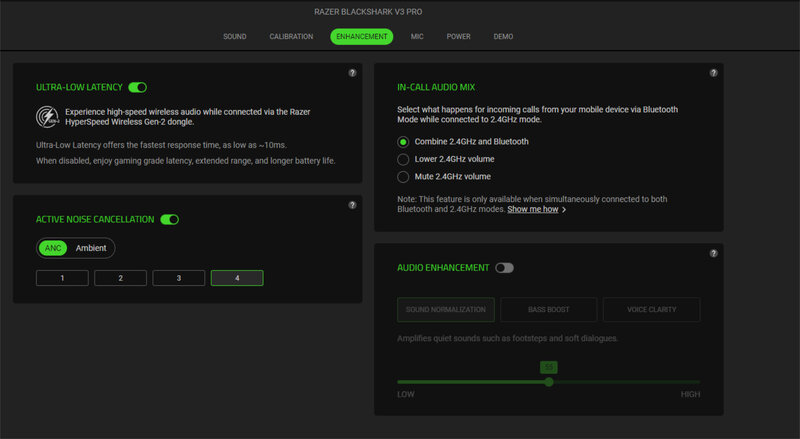The height and width of the screenshot is (439, 800).
Task: Click the Razer BlackShark V3 Pro title
Action: click(368, 12)
